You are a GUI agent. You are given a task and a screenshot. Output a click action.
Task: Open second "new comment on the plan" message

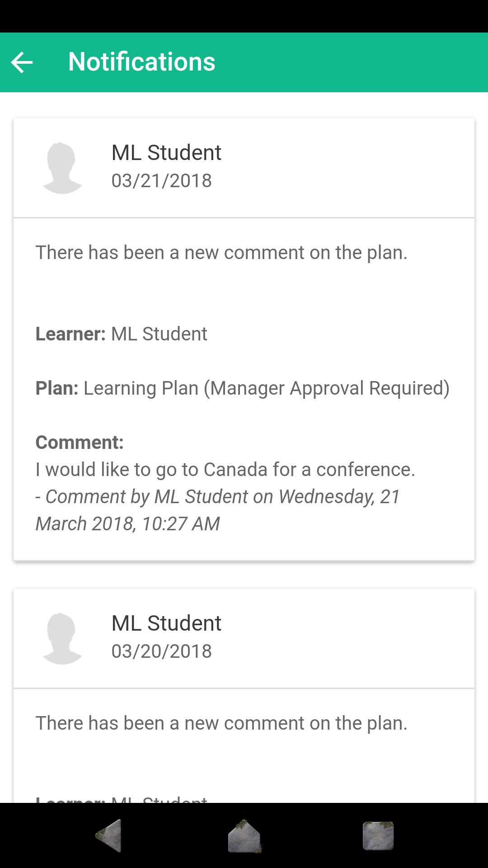[221, 723]
